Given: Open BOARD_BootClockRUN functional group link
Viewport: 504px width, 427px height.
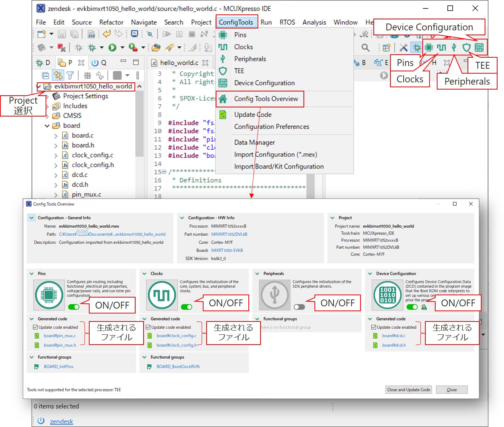Looking at the screenshot, I should pyautogui.click(x=178, y=367).
